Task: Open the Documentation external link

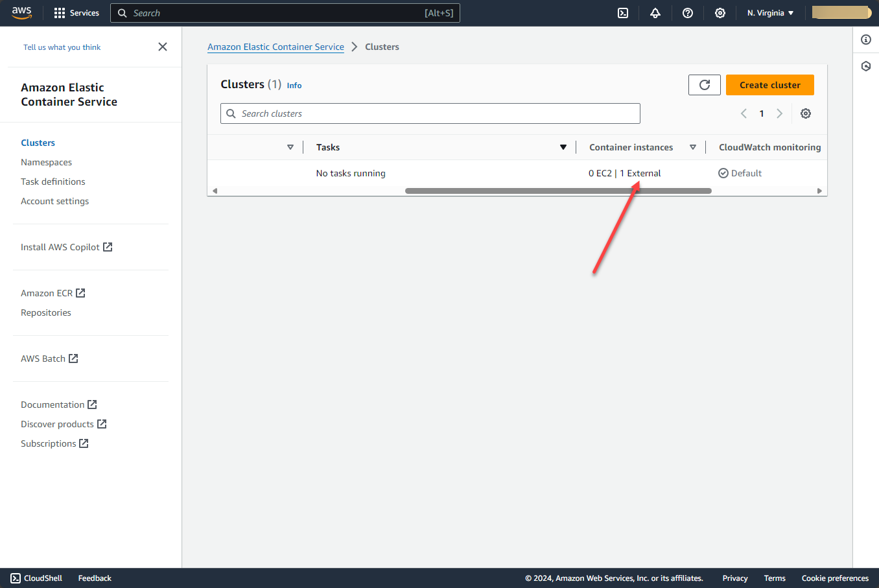Action: [59, 405]
